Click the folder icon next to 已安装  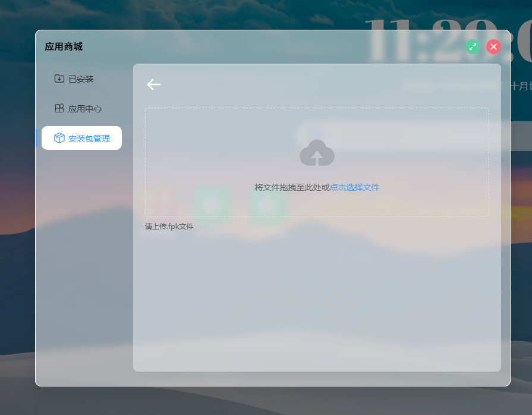59,78
